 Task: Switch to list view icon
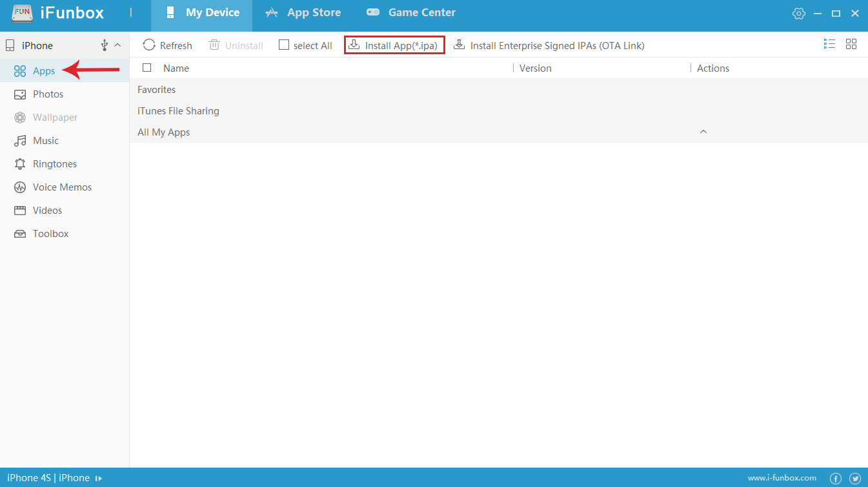pyautogui.click(x=829, y=44)
